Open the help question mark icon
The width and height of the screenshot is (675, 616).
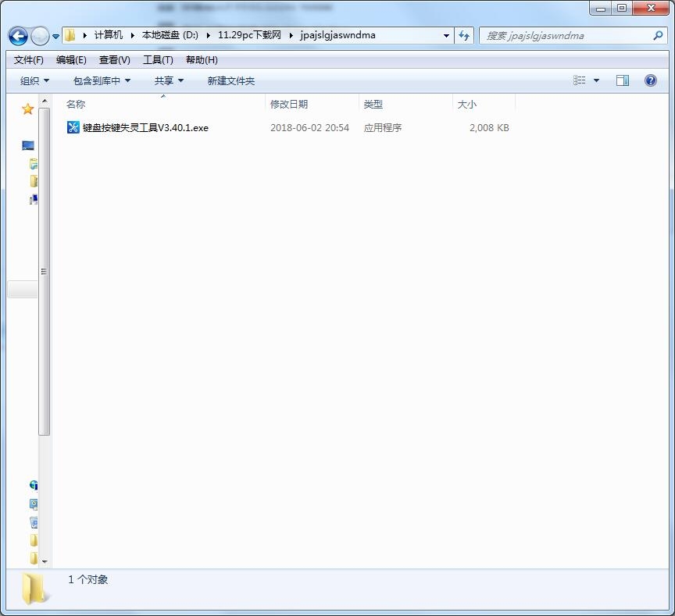click(x=650, y=80)
